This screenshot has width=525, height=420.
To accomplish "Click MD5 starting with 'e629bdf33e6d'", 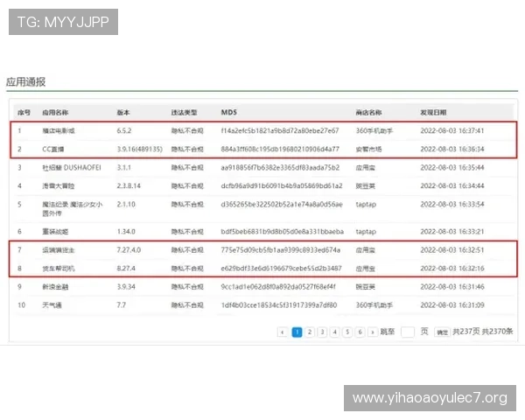I will pyautogui.click(x=281, y=269).
